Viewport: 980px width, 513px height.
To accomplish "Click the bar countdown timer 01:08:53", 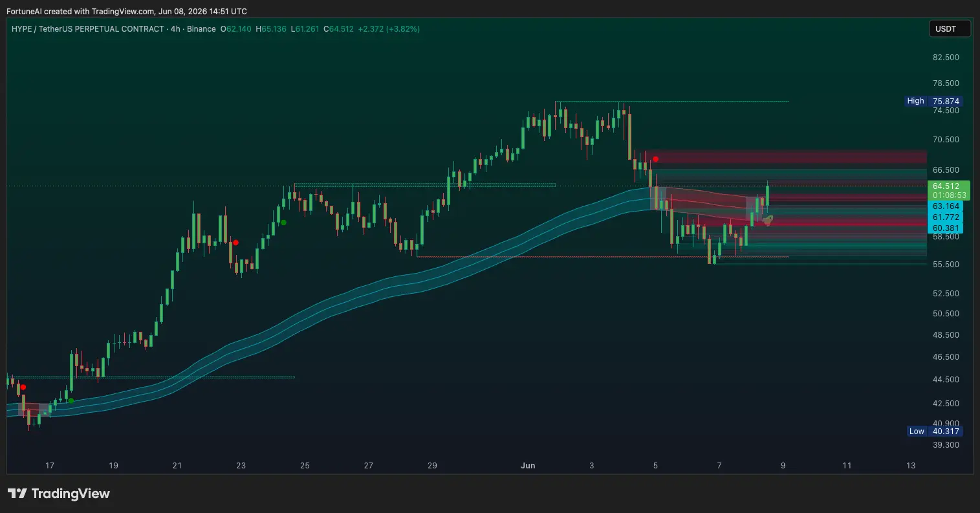I will [948, 195].
